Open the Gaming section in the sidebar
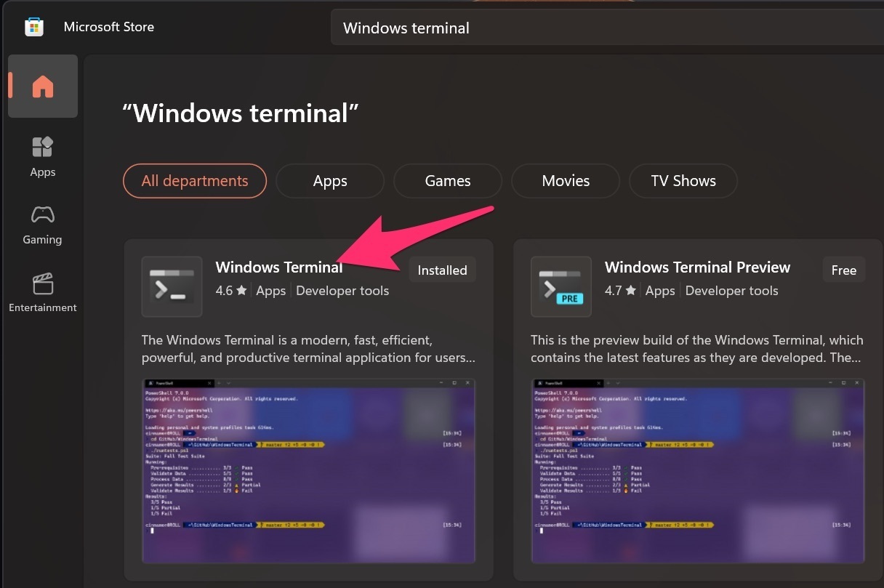 pos(42,224)
